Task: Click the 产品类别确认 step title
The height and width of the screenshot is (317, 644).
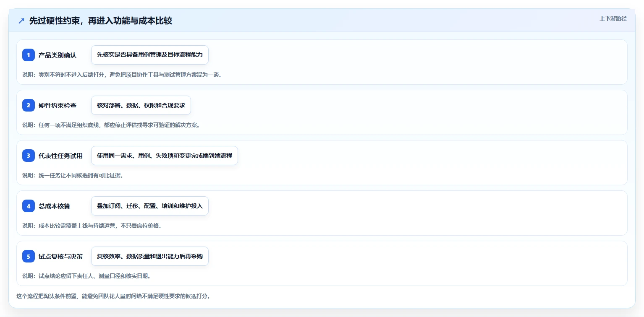Action: tap(58, 55)
